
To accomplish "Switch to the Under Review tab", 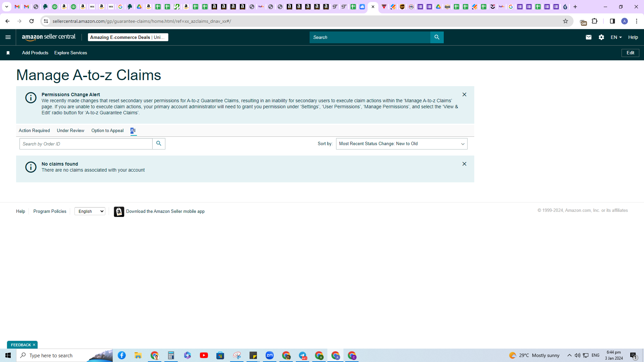I will pos(70,131).
